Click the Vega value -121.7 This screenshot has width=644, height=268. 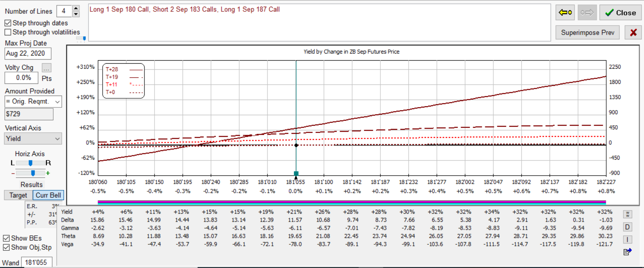coord(605,244)
